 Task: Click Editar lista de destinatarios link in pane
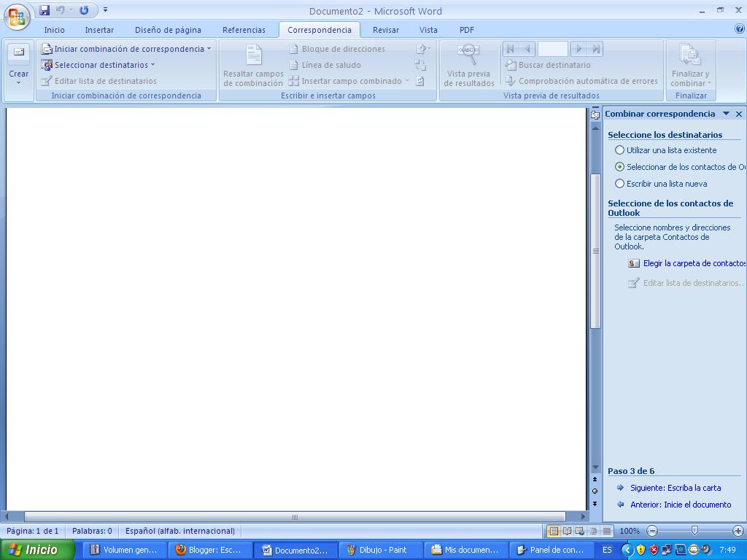pos(686,284)
